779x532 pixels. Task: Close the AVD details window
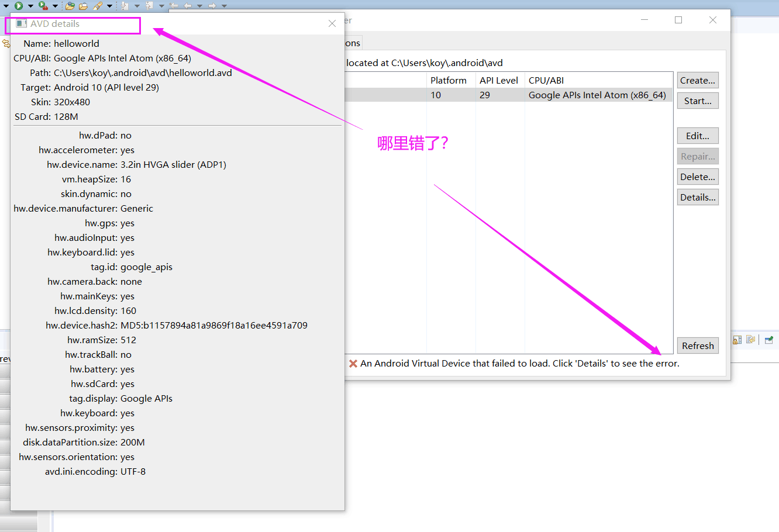click(x=332, y=23)
